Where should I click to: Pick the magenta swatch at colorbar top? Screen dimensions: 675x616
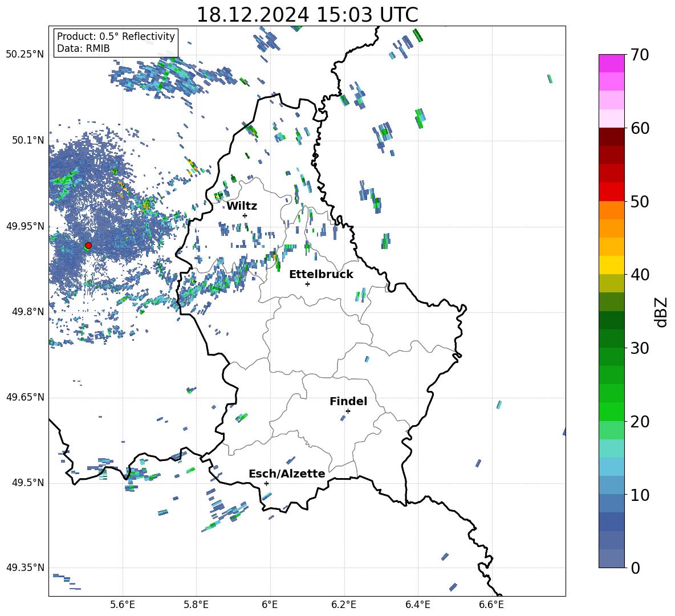click(x=612, y=63)
